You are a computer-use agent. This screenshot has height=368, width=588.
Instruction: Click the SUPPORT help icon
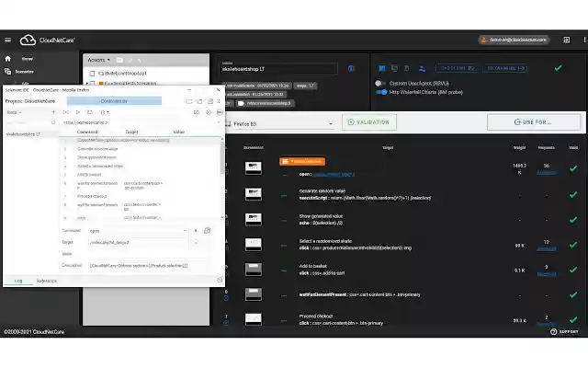(553, 331)
